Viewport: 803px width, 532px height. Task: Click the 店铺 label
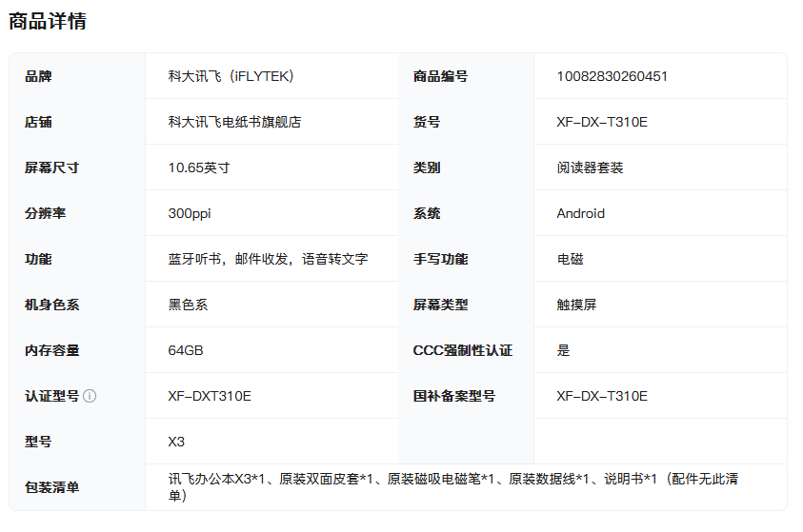[38, 122]
